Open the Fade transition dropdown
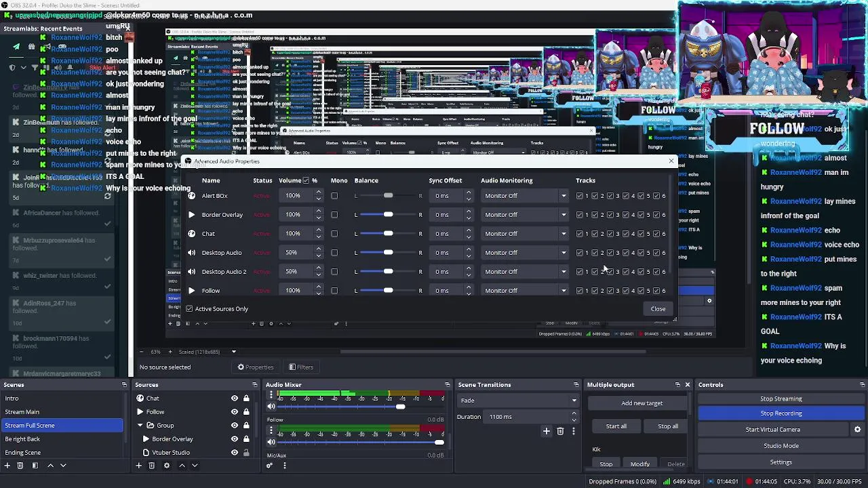 (518, 401)
